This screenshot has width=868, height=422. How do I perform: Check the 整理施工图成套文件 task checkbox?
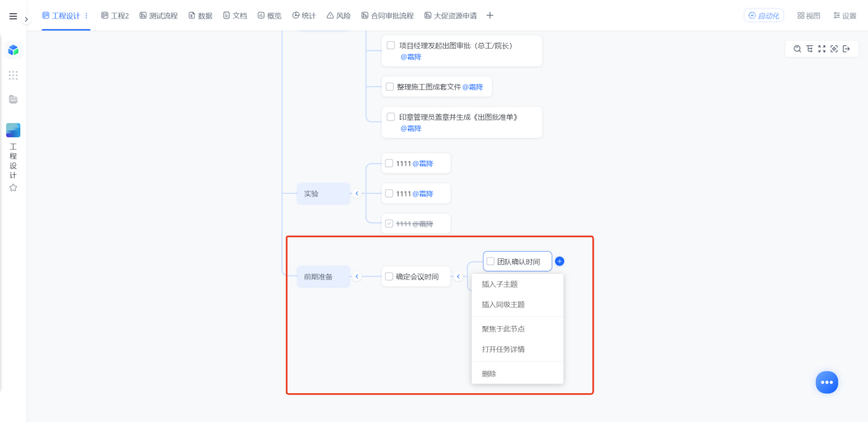[x=389, y=87]
